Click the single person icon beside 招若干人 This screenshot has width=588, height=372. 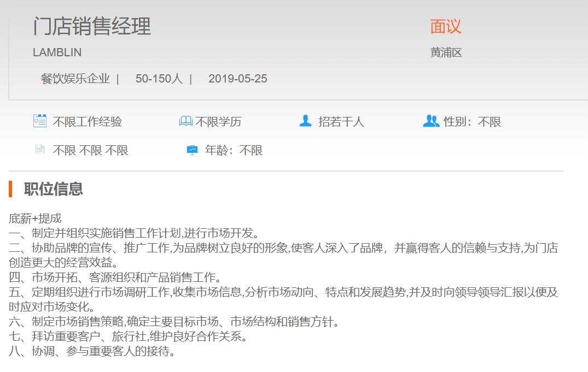tap(305, 121)
